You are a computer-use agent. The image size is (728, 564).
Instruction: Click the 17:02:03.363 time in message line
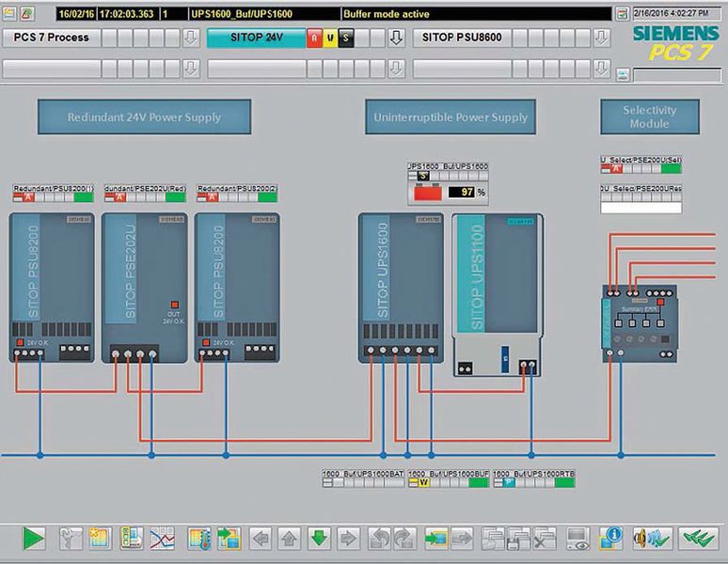click(126, 14)
